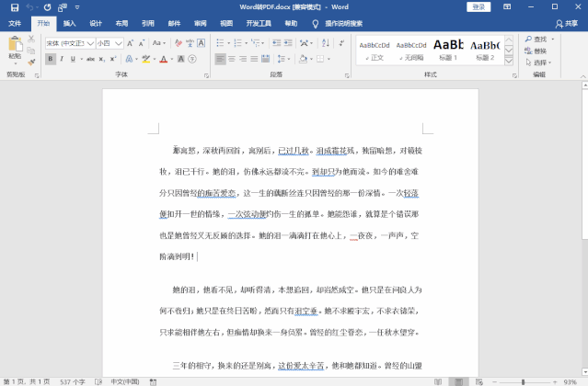The image size is (588, 386).
Task: Decrease paragraph indent
Action: coord(276,43)
